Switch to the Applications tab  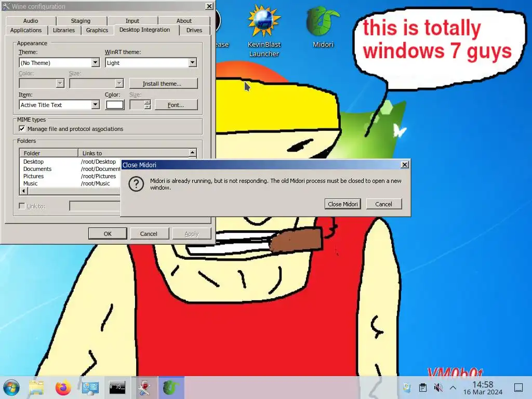(26, 30)
